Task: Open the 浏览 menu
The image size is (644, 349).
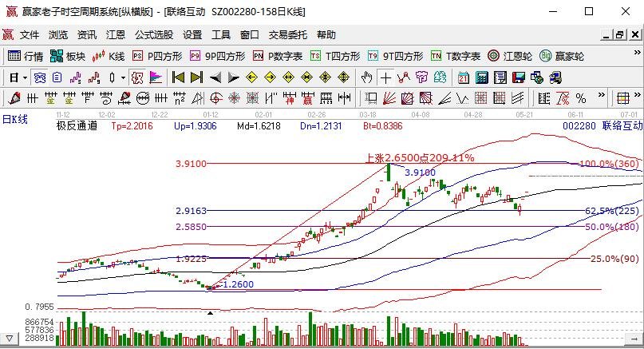Action: (x=58, y=35)
